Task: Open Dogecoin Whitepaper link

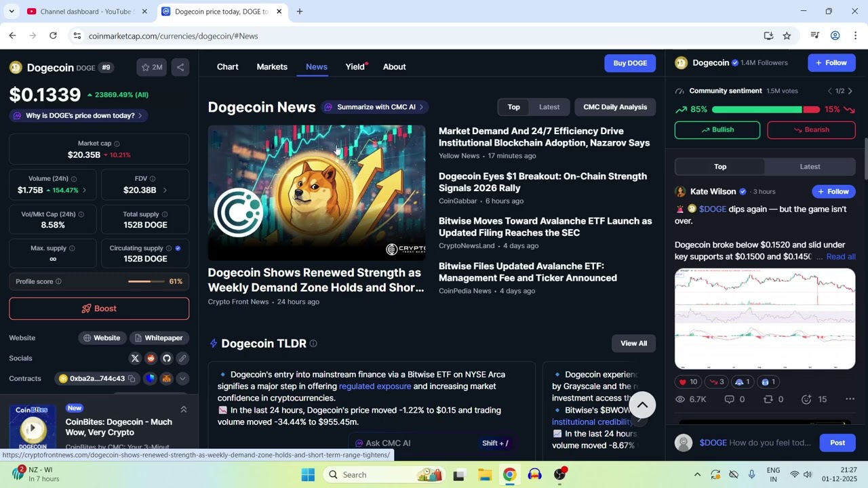Action: click(x=159, y=338)
